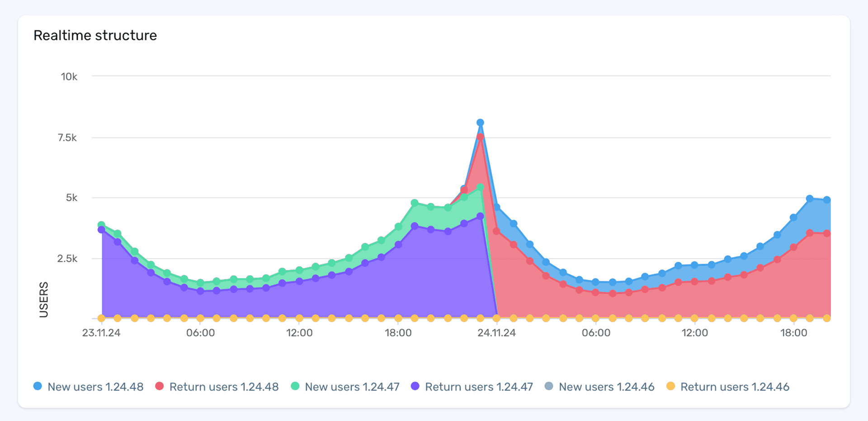Image resolution: width=868 pixels, height=421 pixels.
Task: Open the green series peak at 18:00
Action: 414,203
